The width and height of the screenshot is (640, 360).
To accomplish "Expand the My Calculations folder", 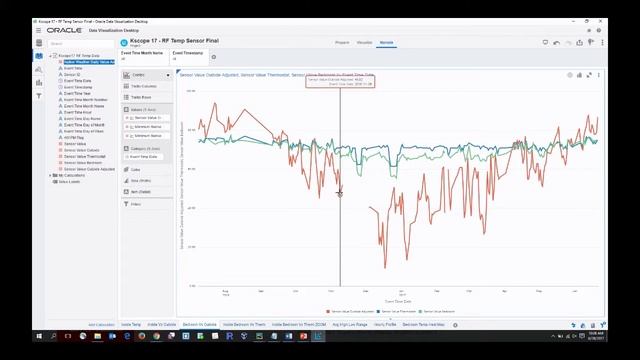I will coord(50,176).
